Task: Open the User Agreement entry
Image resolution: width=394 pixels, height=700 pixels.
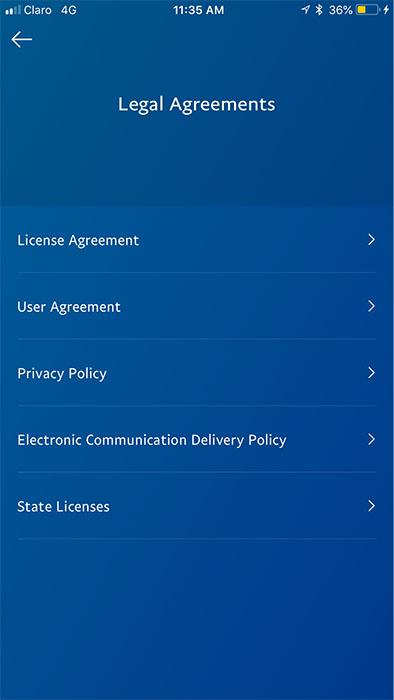Action: [197, 307]
